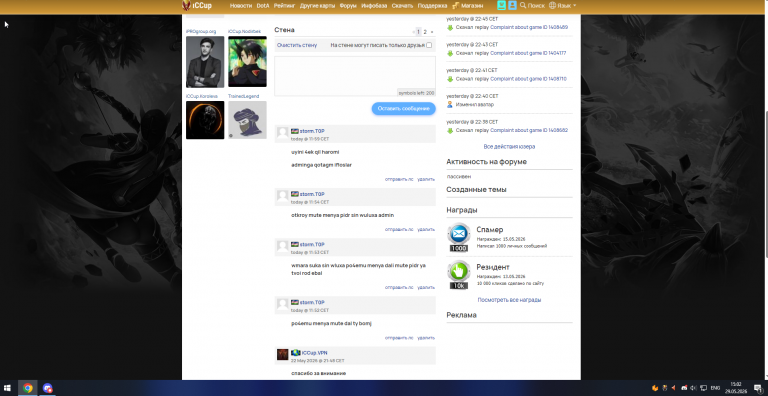Open the Другие карты menu
Viewport: 768px width, 396px height.
[317, 5]
